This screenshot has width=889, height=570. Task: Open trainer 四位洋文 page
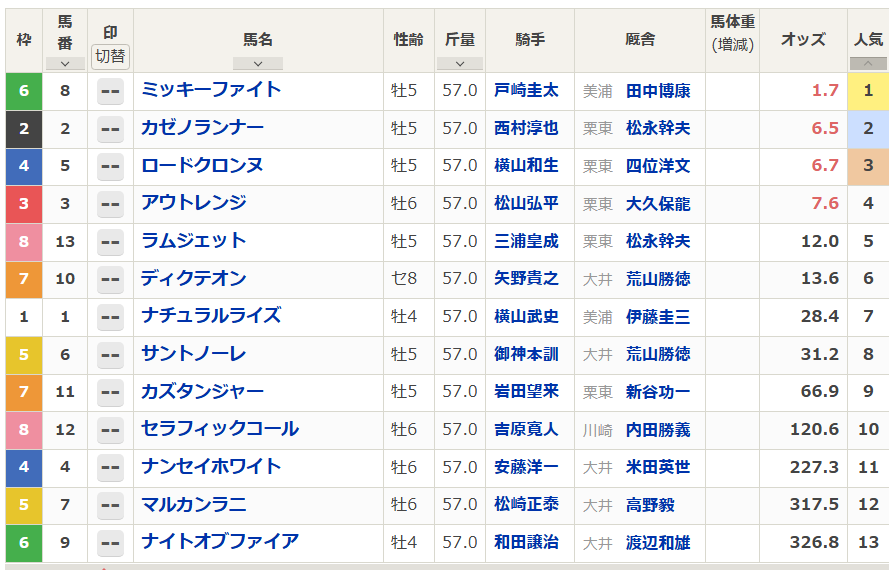coord(658,166)
